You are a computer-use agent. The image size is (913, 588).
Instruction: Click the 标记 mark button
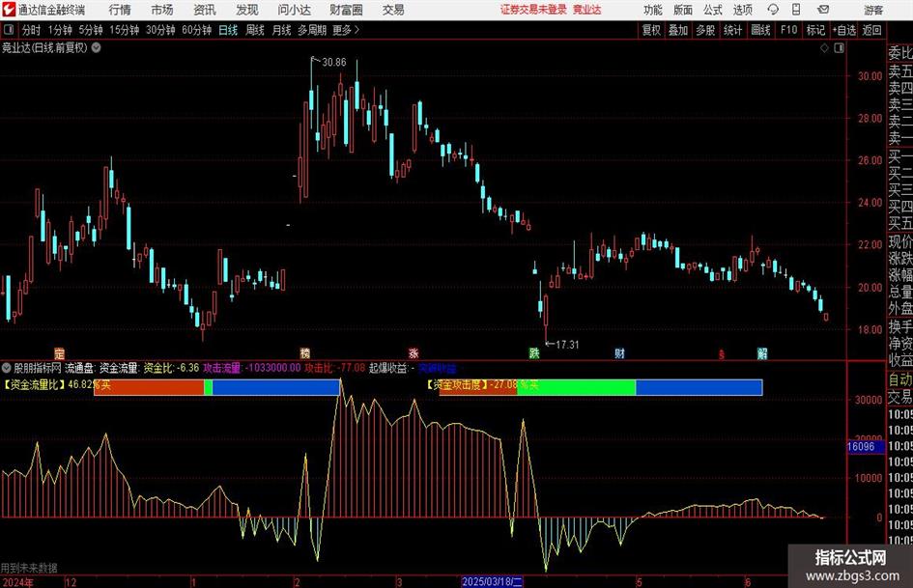tap(815, 30)
